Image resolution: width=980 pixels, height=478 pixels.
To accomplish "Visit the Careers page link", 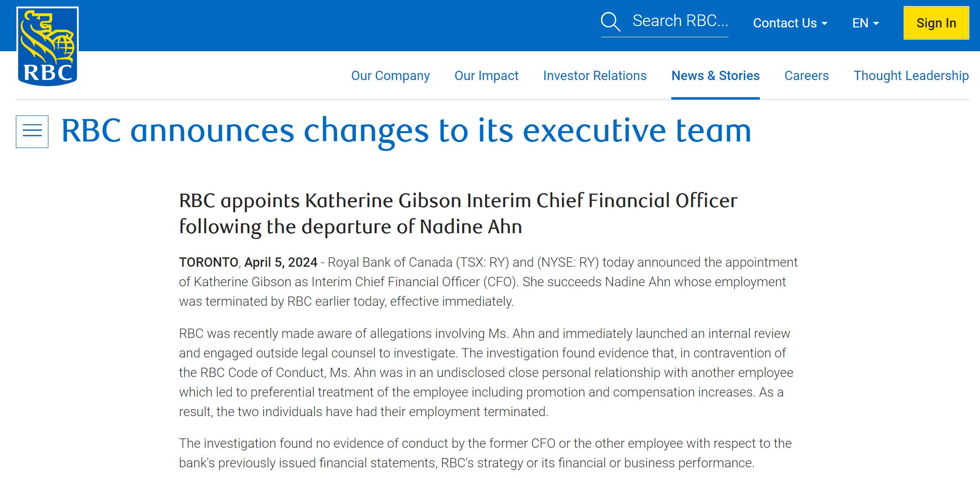I will tap(806, 76).
